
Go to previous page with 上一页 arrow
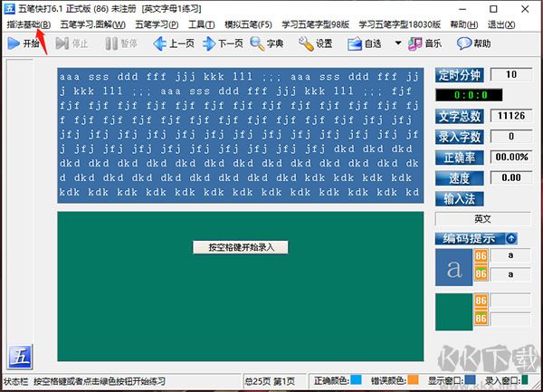[x=159, y=43]
